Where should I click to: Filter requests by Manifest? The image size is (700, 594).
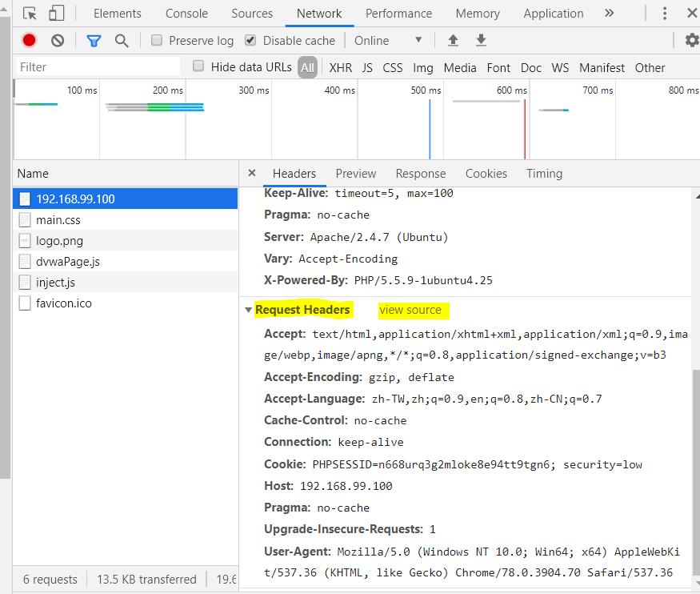pos(602,68)
